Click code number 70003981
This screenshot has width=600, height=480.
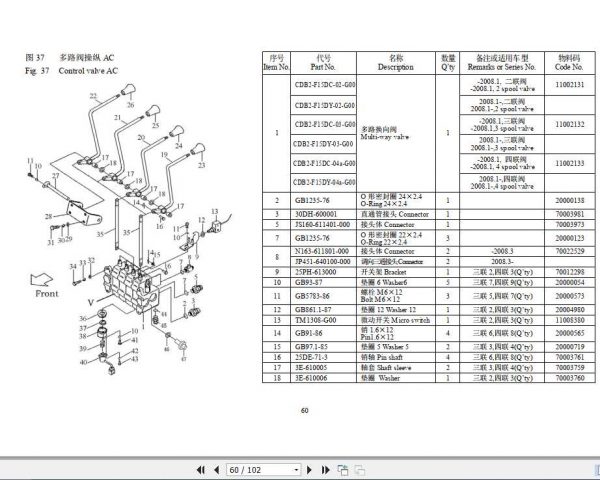click(x=570, y=214)
